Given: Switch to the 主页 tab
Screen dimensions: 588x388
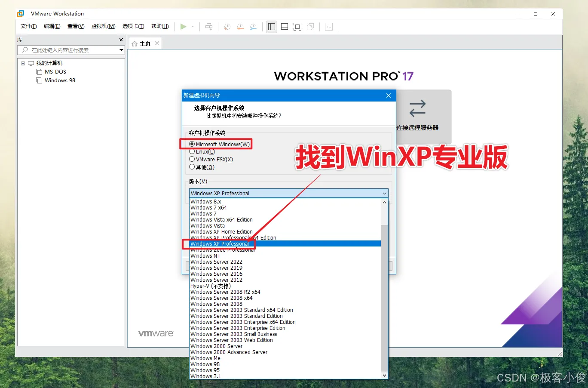Looking at the screenshot, I should pyautogui.click(x=145, y=43).
